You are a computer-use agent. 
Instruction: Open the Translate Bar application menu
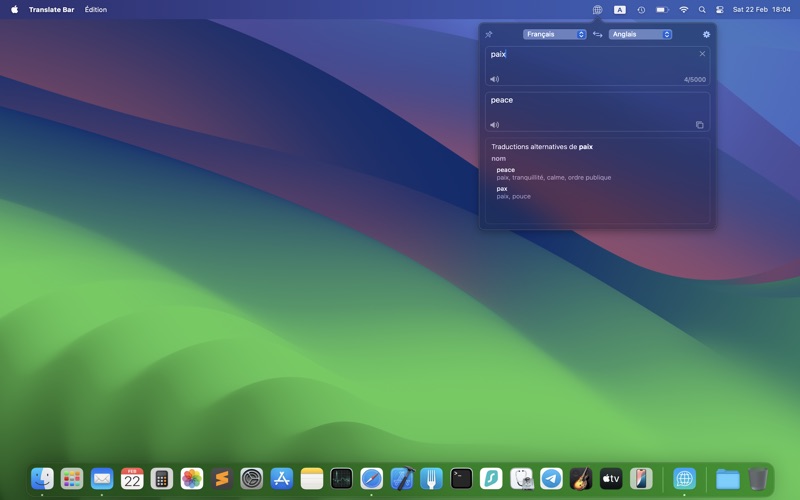point(52,9)
